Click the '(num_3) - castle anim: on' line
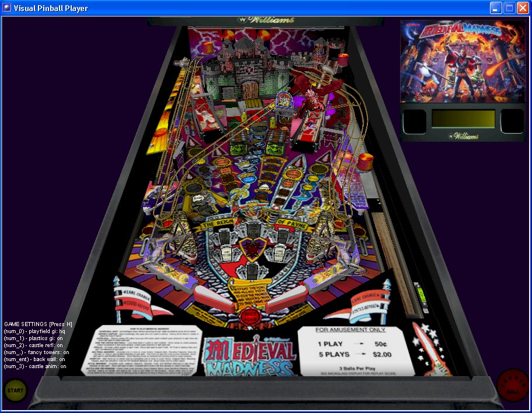This screenshot has width=532, height=413. pyautogui.click(x=35, y=366)
